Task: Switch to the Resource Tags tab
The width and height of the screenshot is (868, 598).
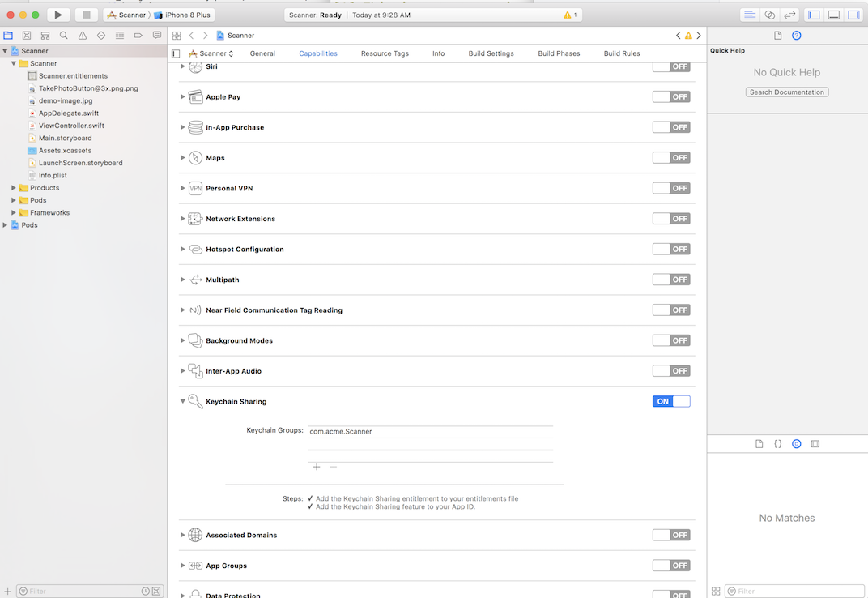Action: (x=385, y=53)
